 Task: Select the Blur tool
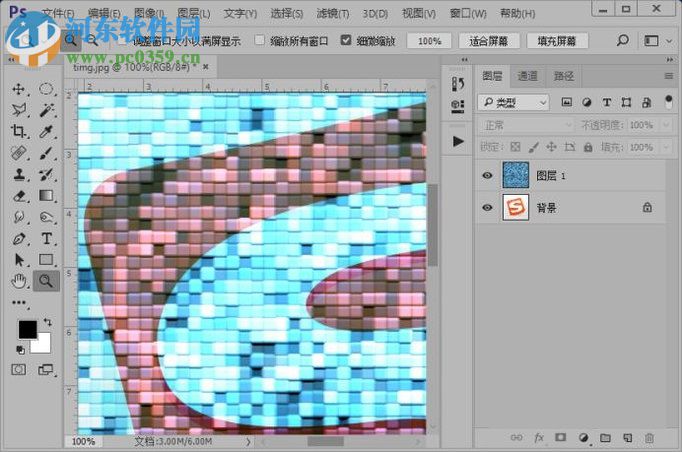[18, 217]
